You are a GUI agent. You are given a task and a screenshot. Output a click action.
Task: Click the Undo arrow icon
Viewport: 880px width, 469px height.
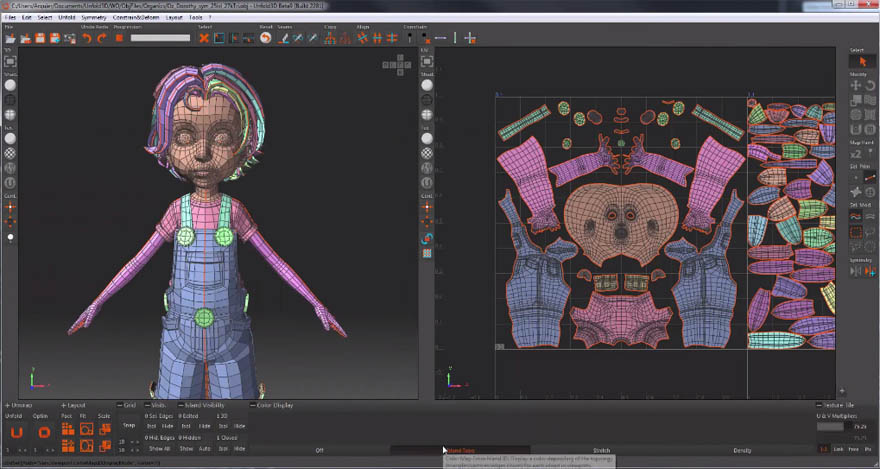coord(87,38)
